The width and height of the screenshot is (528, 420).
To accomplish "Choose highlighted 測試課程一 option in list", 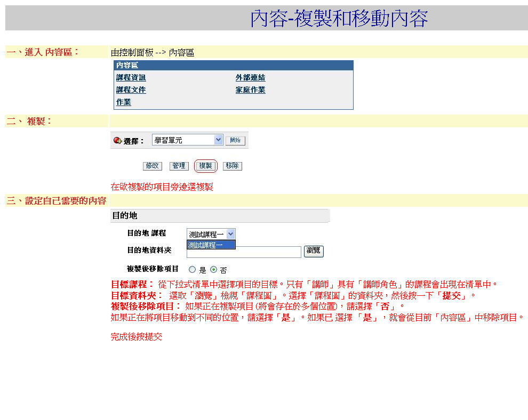I will [211, 245].
